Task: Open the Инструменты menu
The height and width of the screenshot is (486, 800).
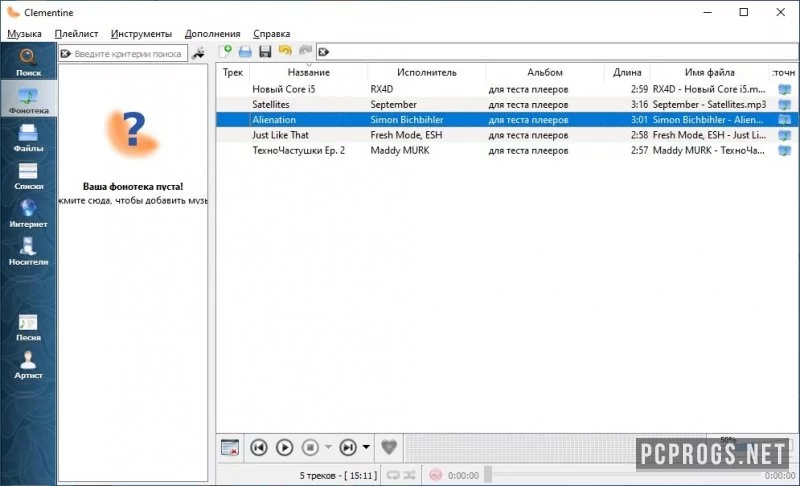Action: pyautogui.click(x=141, y=34)
